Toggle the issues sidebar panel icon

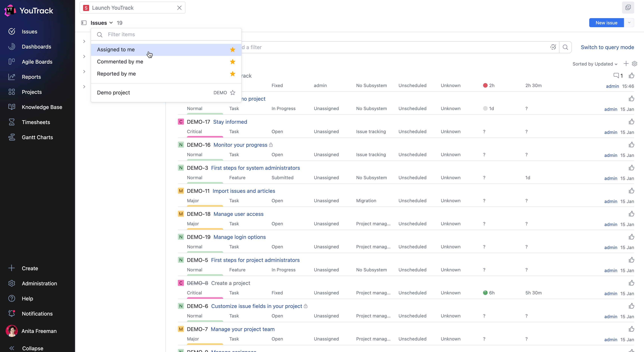pos(84,23)
